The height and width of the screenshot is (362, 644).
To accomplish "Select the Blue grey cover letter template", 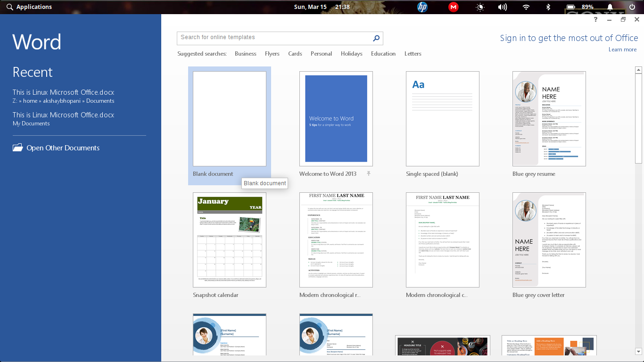I will tap(549, 240).
